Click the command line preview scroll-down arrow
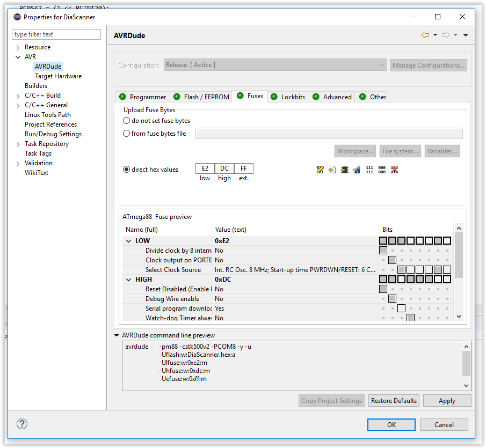 coord(467,386)
